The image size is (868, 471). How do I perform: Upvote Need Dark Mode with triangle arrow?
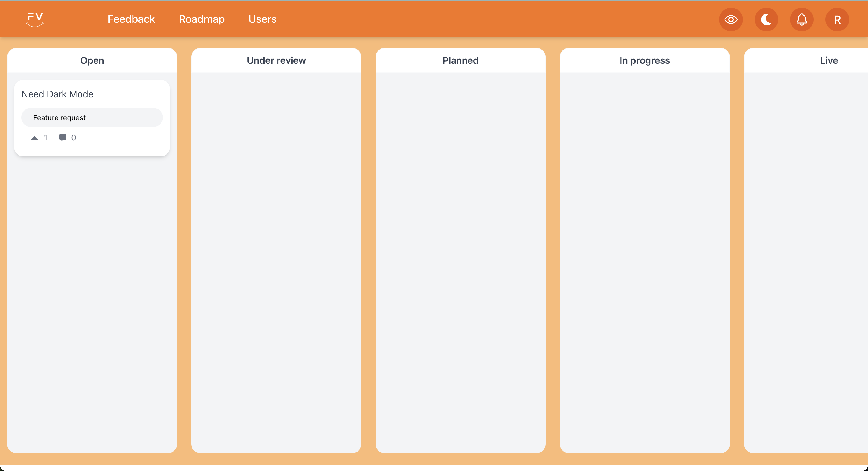pyautogui.click(x=35, y=138)
